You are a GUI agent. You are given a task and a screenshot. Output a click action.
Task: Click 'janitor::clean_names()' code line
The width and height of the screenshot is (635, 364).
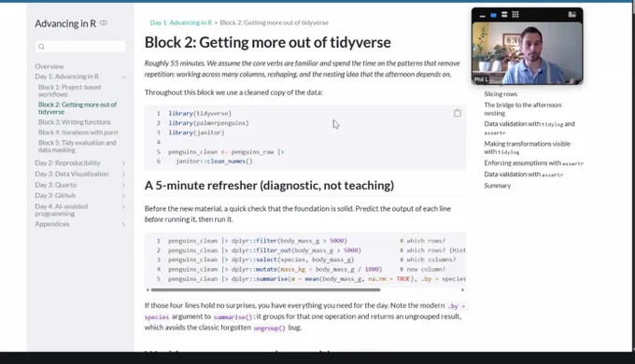[x=214, y=161]
